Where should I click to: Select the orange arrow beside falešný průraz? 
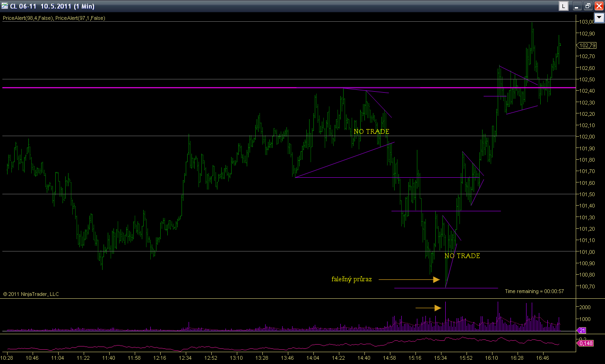(x=410, y=280)
